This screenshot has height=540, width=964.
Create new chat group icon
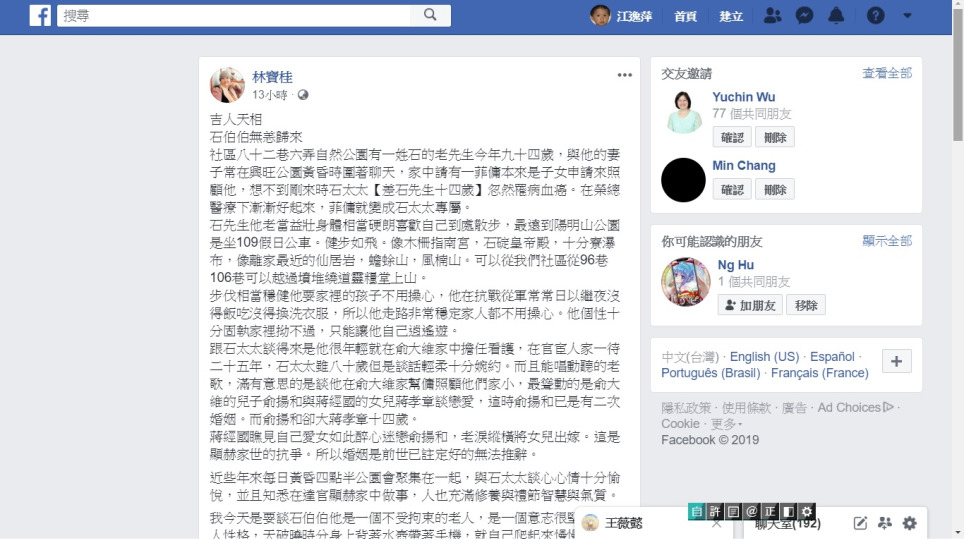[x=885, y=523]
